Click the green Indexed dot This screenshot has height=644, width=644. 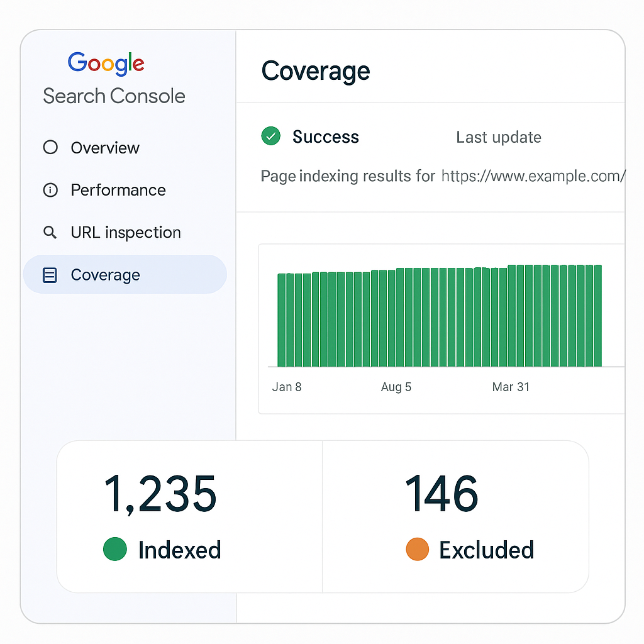pyautogui.click(x=115, y=549)
